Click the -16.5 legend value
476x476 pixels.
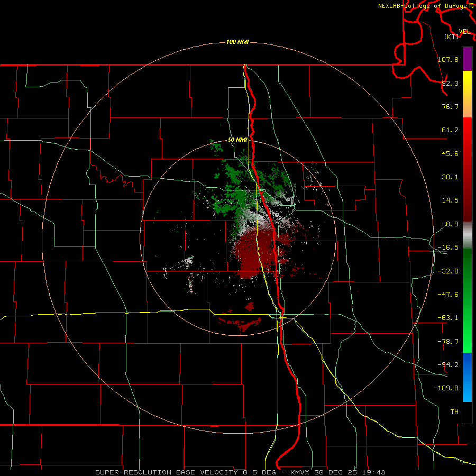tap(448, 248)
